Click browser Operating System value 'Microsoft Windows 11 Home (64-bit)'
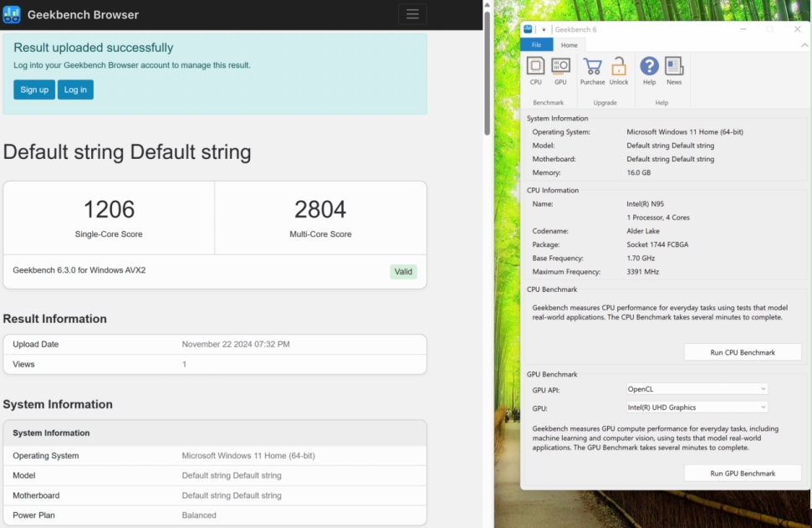Screen dimensions: 812x528 (x=248, y=455)
